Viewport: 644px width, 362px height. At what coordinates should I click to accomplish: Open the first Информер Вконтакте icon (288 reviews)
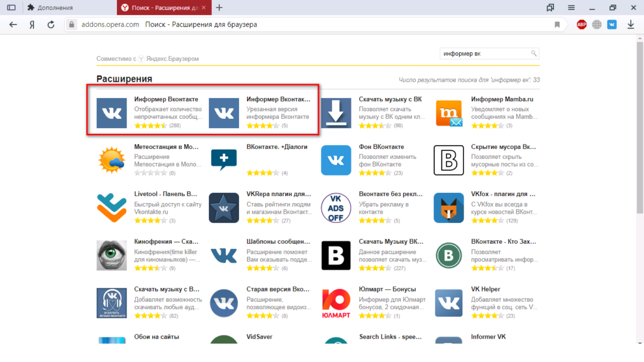112,113
